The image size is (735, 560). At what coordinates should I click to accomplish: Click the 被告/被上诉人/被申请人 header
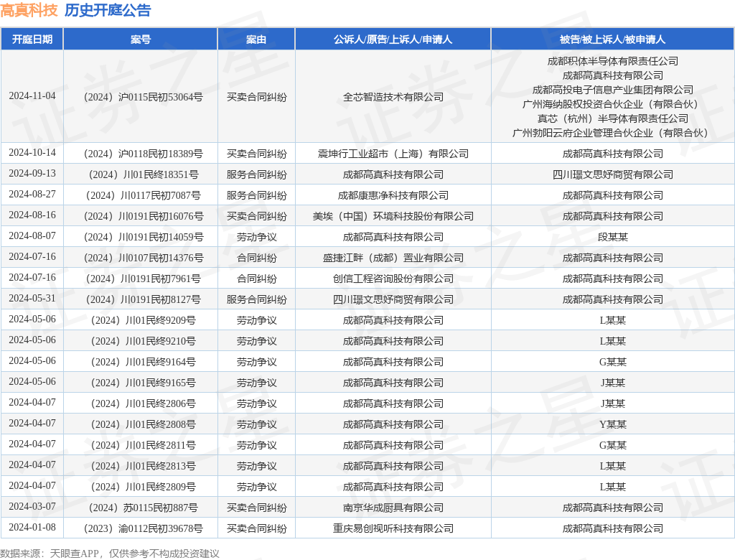click(613, 39)
